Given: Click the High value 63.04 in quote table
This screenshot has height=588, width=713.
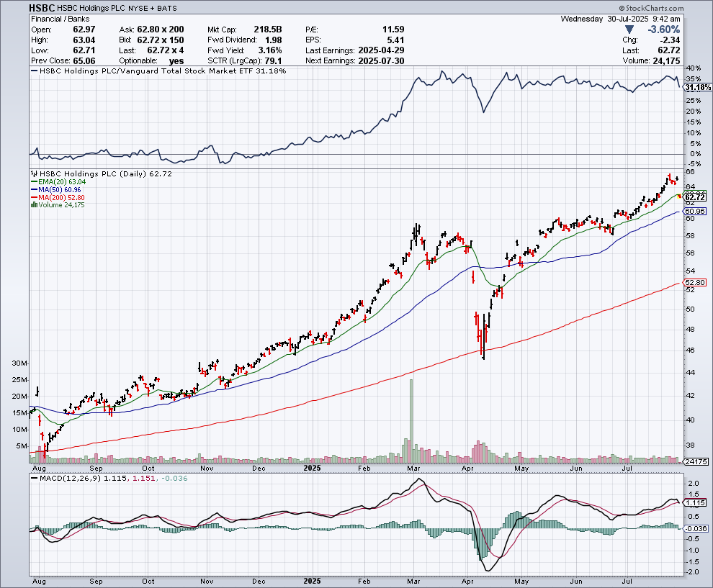Looking at the screenshot, I should 84,40.
